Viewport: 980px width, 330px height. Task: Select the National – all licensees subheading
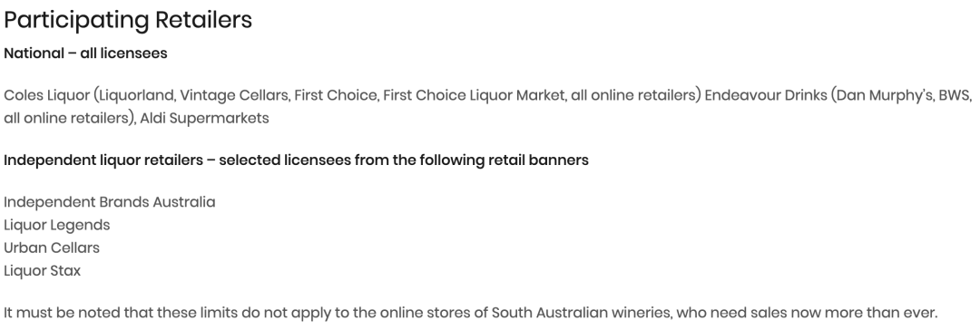pos(85,53)
